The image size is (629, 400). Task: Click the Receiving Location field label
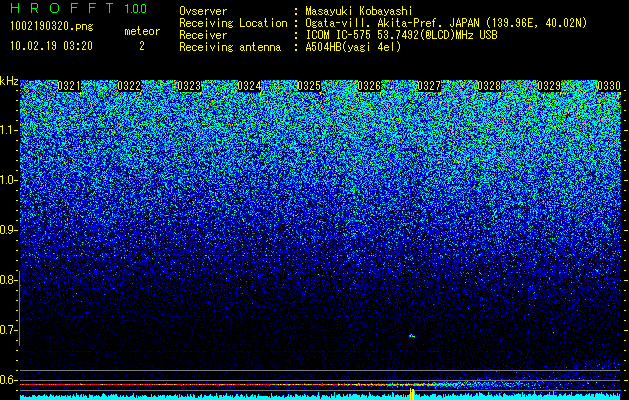pos(233,23)
